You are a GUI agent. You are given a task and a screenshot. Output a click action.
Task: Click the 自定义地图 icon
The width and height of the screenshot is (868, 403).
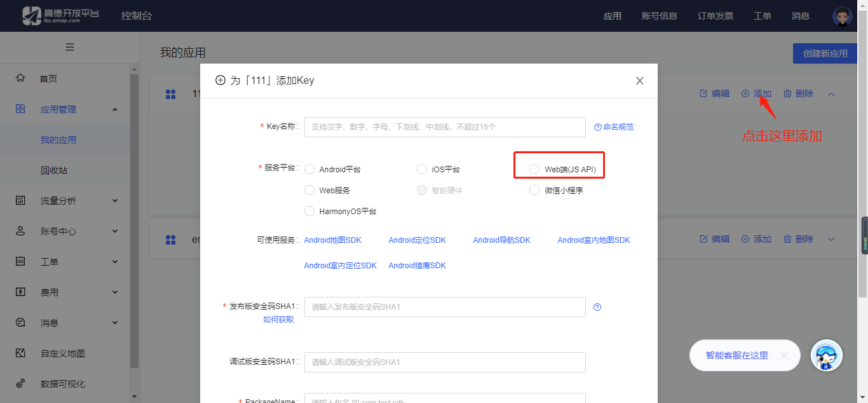tap(20, 353)
